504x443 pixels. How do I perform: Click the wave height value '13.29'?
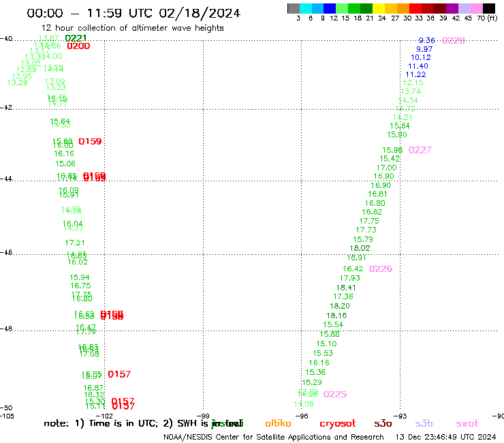pyautogui.click(x=17, y=82)
